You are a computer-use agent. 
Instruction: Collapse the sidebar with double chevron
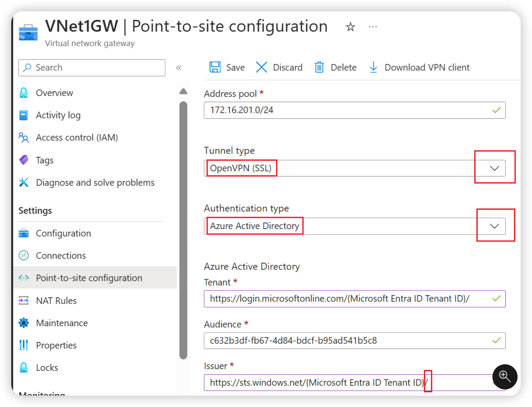coord(179,68)
